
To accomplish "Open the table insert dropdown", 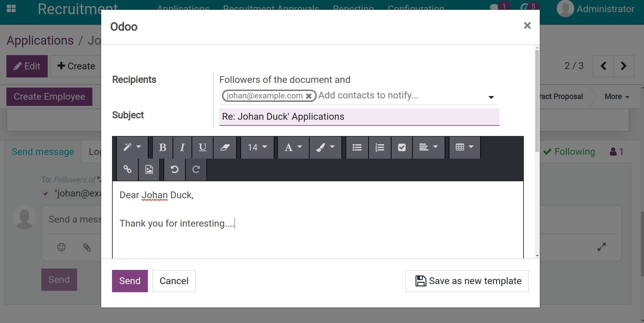I will [x=464, y=147].
